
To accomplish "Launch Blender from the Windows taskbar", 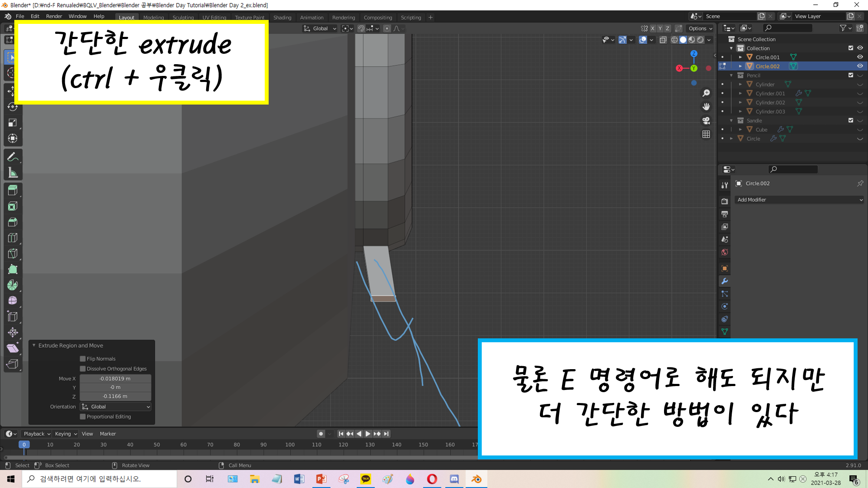I will pyautogui.click(x=477, y=479).
